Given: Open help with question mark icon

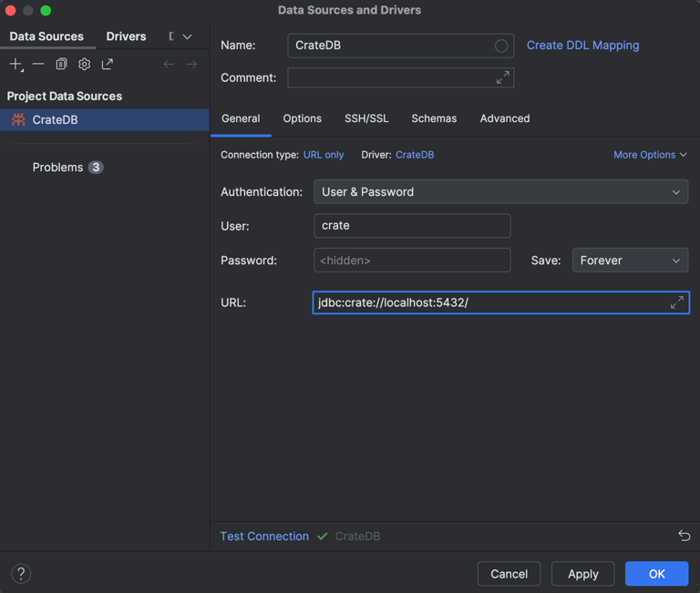Looking at the screenshot, I should (x=21, y=574).
